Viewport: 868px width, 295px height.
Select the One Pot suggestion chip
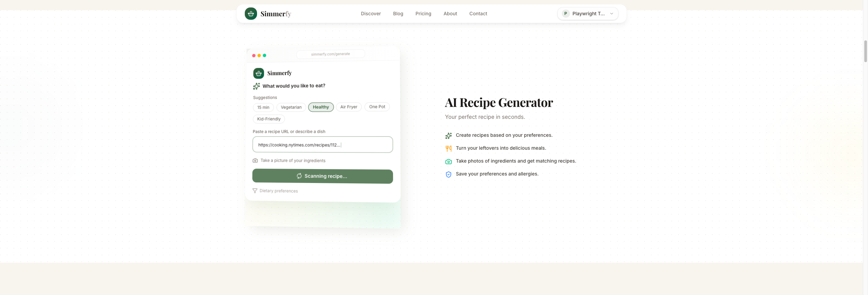tap(377, 107)
